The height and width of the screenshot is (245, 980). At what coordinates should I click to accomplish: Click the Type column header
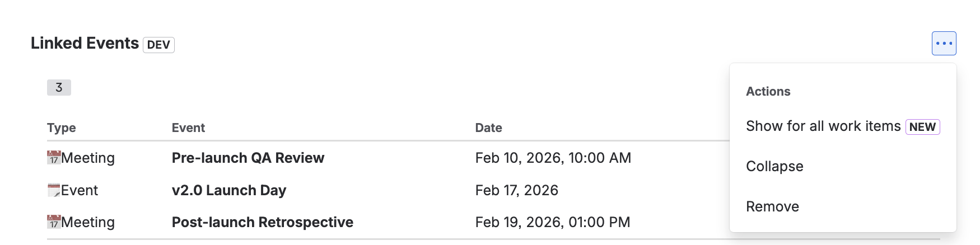62,128
